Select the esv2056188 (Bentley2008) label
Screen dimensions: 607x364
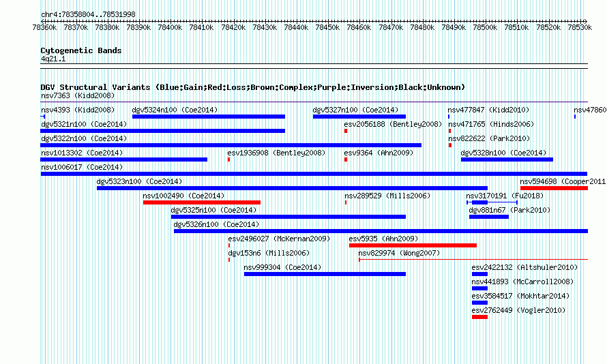(393, 124)
